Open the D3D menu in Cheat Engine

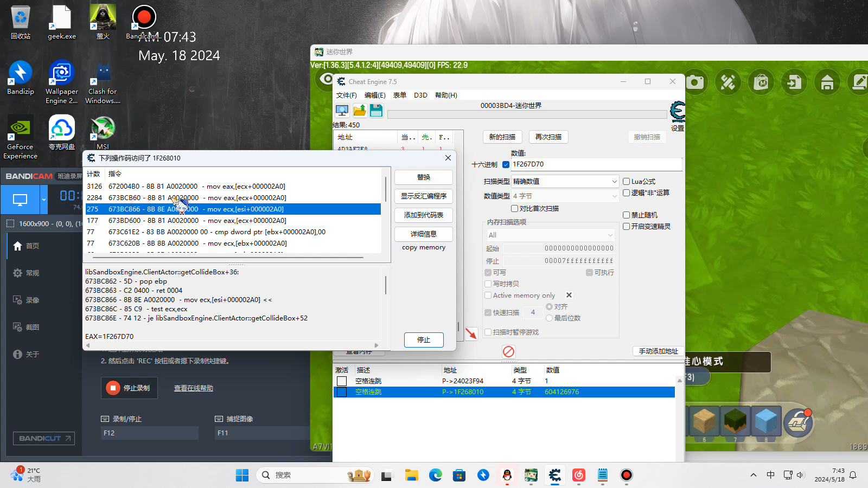420,95
